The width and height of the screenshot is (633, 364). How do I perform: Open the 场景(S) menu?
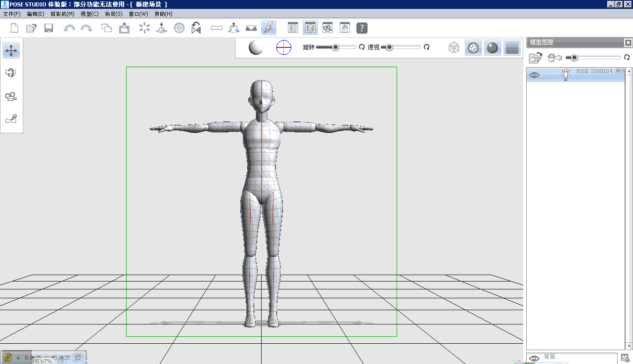tap(114, 14)
